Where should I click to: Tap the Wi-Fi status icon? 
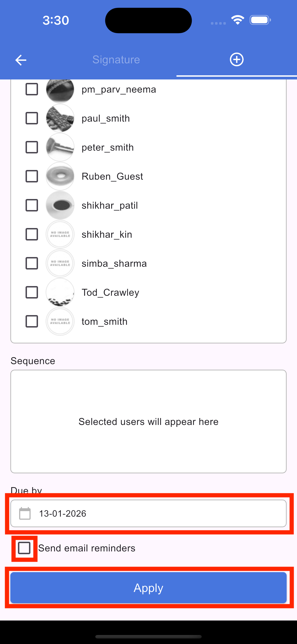[238, 20]
